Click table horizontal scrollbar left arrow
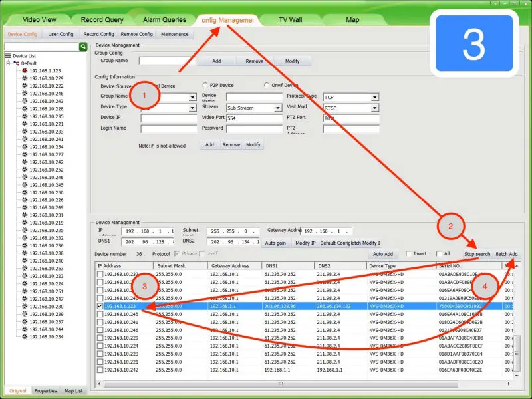 tap(98, 384)
